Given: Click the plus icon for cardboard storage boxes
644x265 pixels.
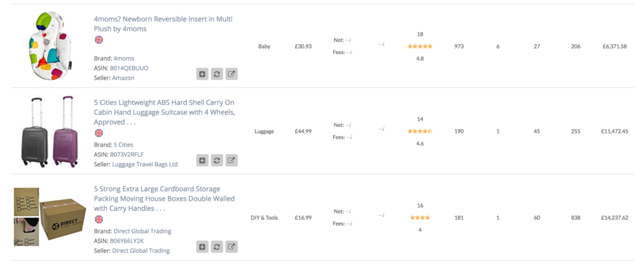Looking at the screenshot, I should pos(203,247).
